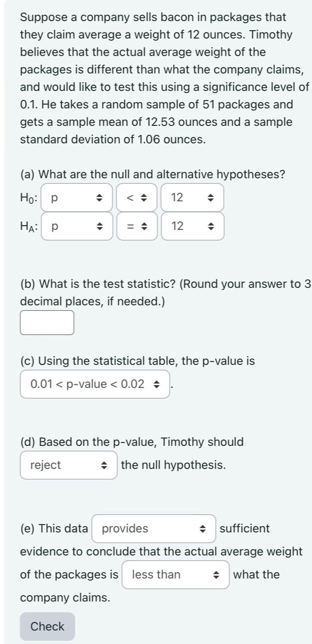
Task: Open the 'provides' evidence dropdown
Action: (154, 529)
